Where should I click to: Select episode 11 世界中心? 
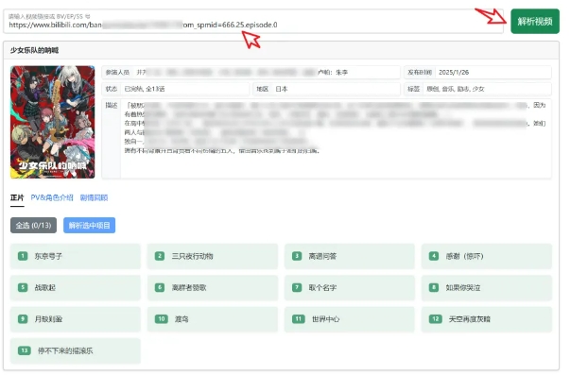pos(350,319)
